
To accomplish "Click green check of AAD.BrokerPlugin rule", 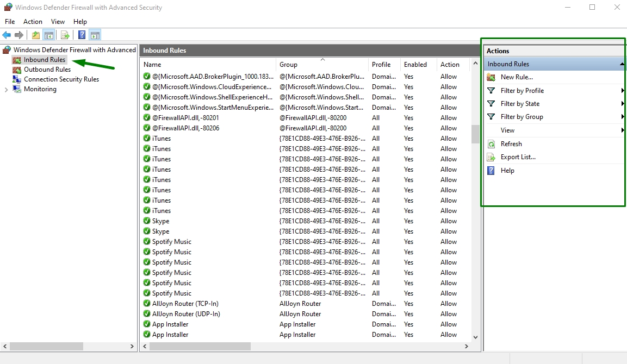I will pos(147,76).
